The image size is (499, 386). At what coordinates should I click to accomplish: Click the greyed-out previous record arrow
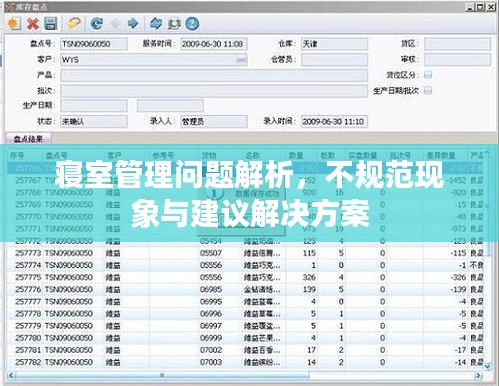[x=116, y=24]
